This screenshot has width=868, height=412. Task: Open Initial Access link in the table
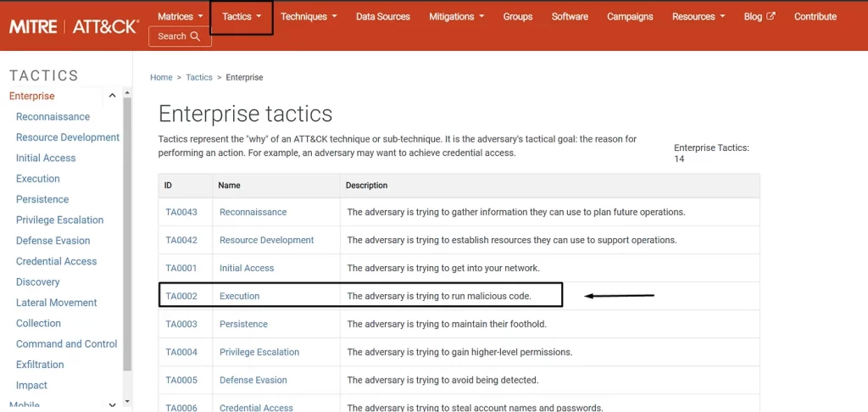pyautogui.click(x=247, y=268)
